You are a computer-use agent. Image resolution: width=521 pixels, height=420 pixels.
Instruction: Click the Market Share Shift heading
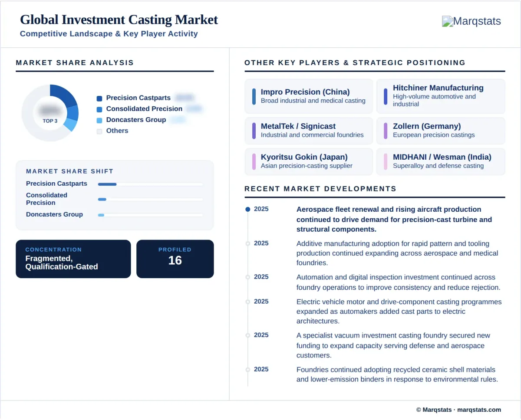tap(69, 171)
